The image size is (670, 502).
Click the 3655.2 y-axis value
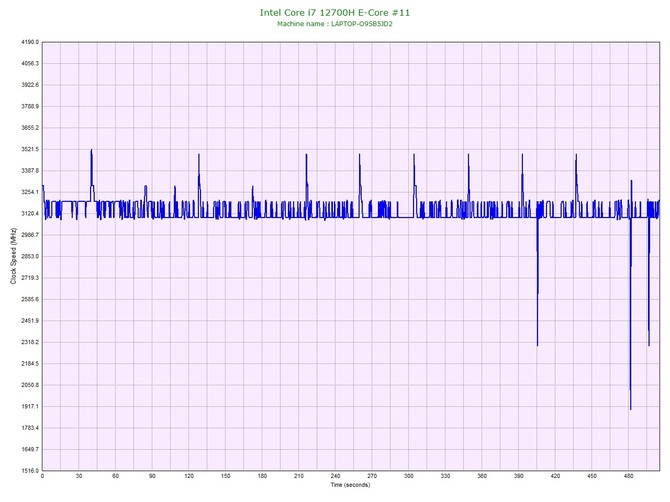(30, 128)
